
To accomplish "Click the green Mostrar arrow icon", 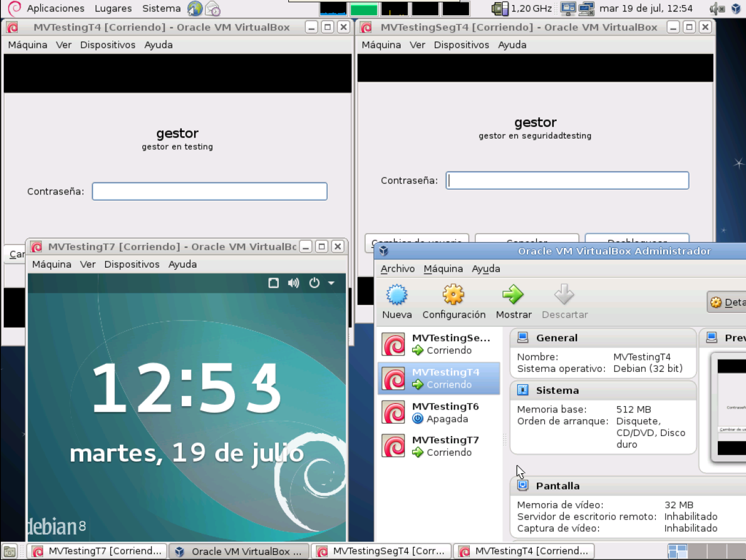I will [x=513, y=295].
